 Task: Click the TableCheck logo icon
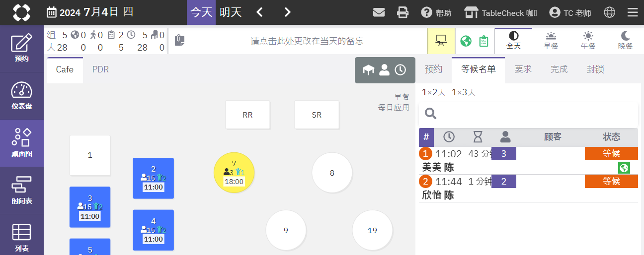[21, 12]
